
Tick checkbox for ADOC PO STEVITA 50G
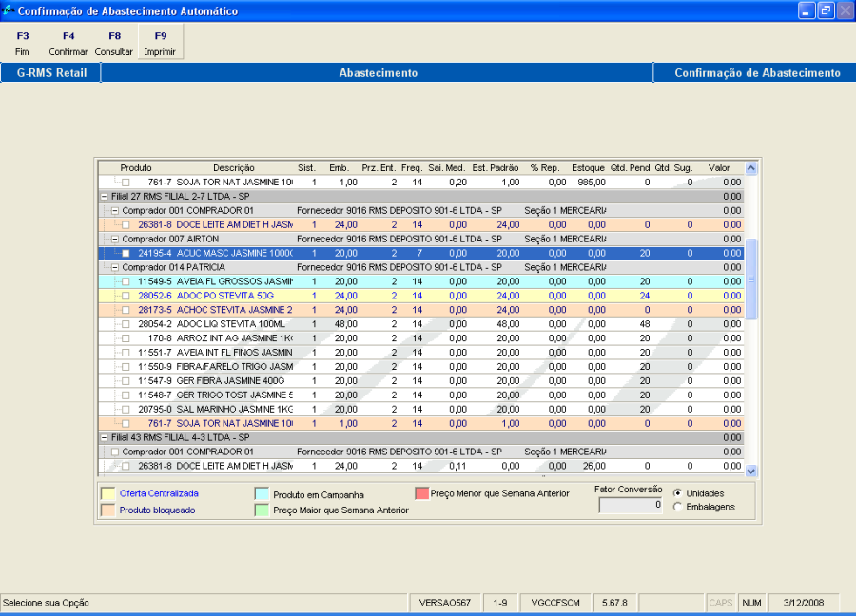coord(126,296)
